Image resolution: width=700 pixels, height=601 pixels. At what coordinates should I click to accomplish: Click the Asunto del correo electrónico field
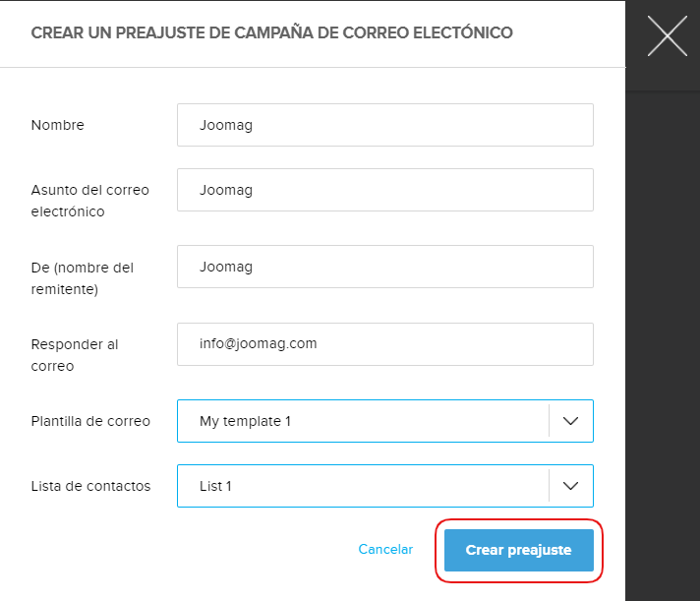(x=385, y=190)
